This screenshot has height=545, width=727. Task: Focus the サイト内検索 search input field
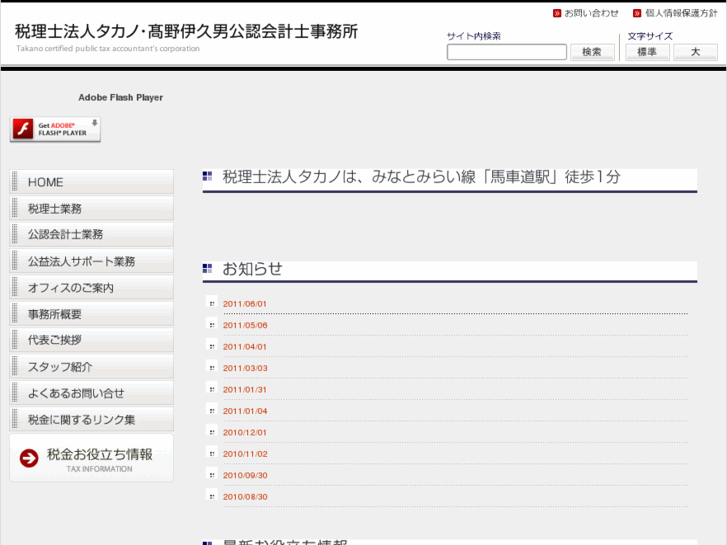(506, 52)
